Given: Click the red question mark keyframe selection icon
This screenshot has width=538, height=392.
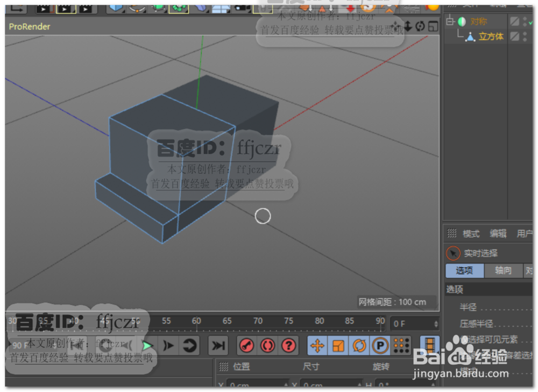Looking at the screenshot, I should (289, 346).
